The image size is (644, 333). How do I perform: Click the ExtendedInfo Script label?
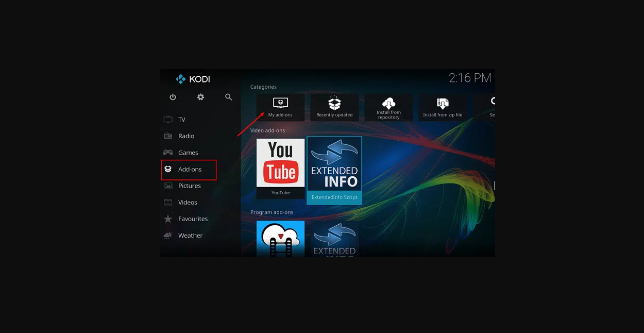click(x=334, y=197)
